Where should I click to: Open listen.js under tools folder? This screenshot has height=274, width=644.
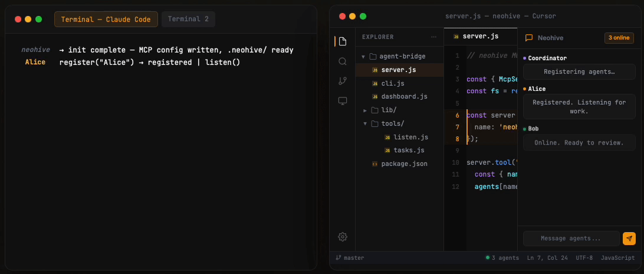tap(399, 137)
